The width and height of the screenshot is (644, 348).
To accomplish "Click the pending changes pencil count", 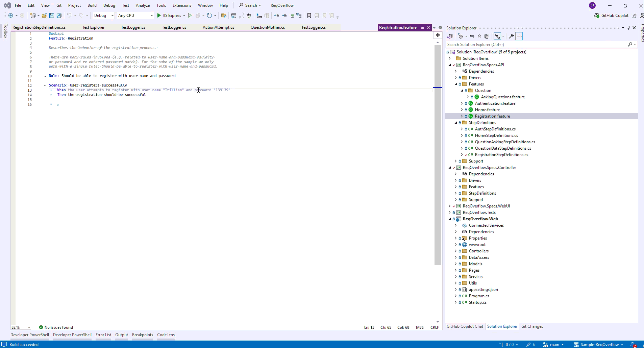I will [x=531, y=345].
